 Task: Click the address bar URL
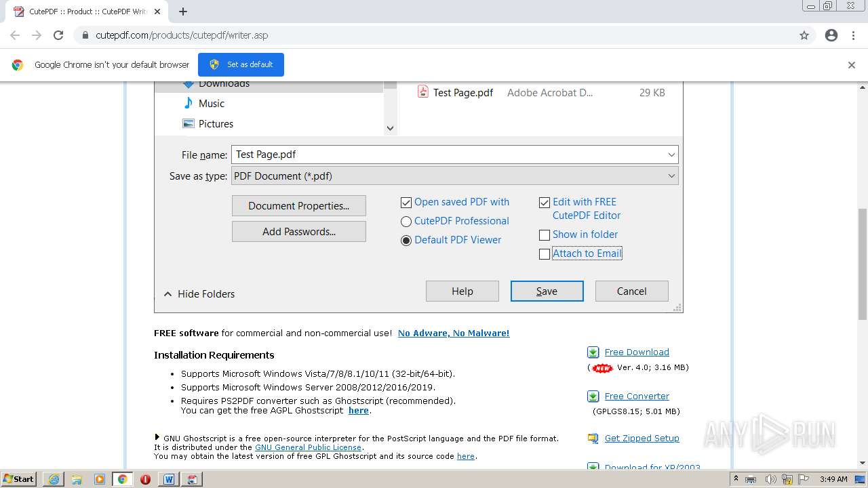coord(182,35)
